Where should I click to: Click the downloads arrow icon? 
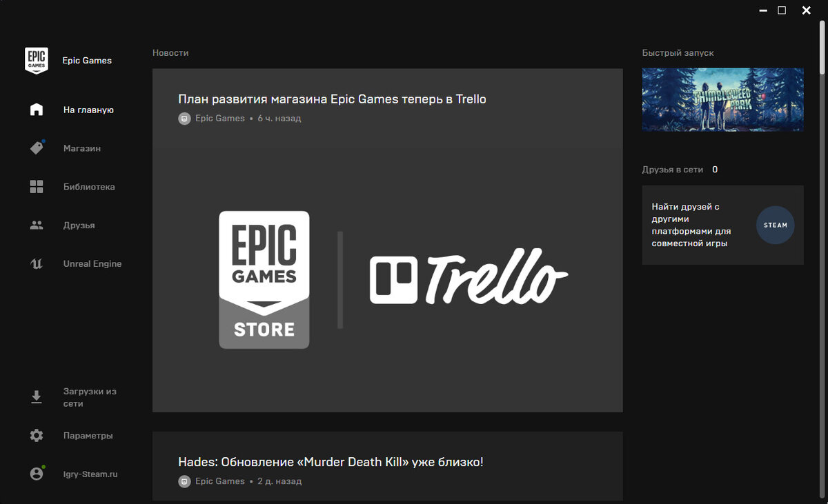click(x=37, y=397)
